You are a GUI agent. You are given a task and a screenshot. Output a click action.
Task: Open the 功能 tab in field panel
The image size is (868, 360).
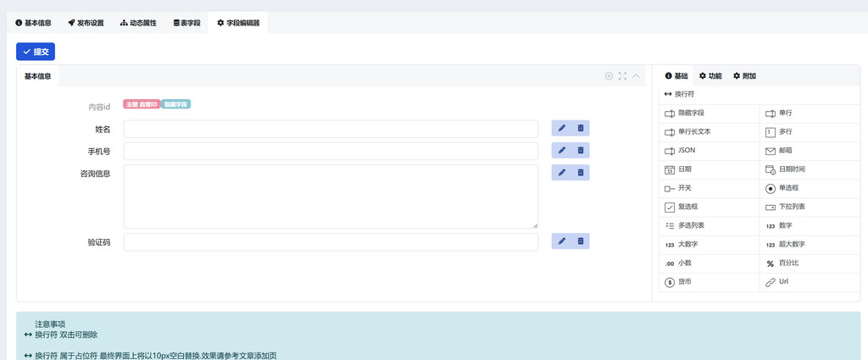[710, 76]
